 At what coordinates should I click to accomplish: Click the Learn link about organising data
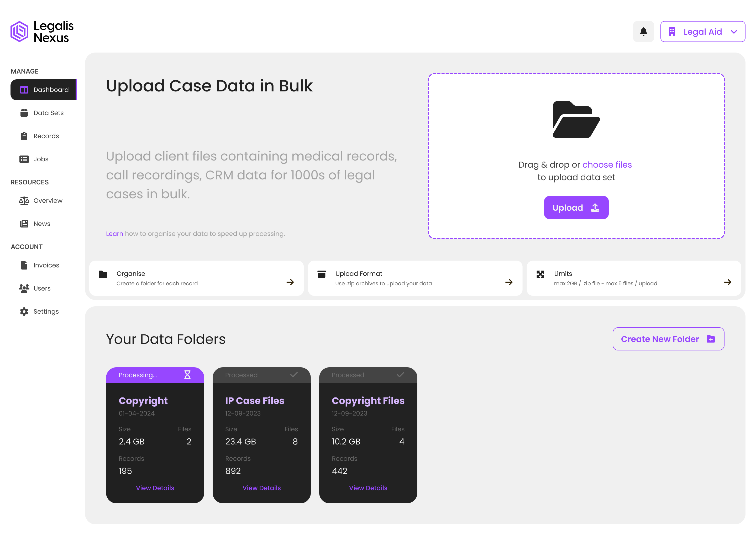click(114, 234)
